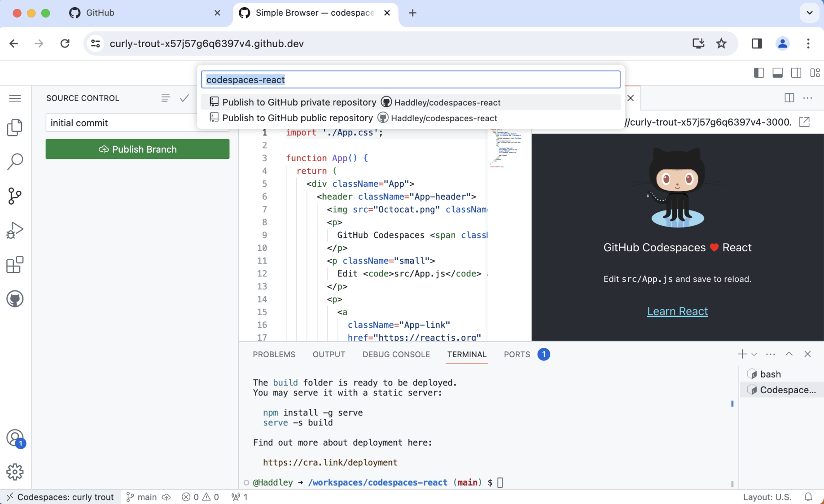Open the new terminal launch profile dropdown

coord(754,355)
